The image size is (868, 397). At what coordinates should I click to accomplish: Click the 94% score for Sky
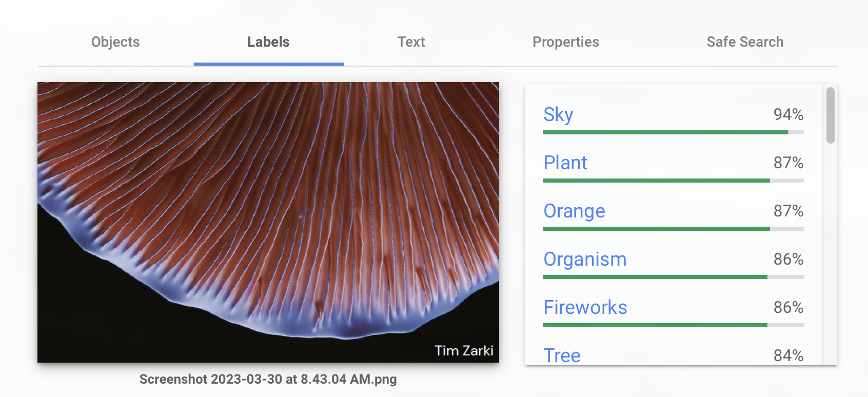[x=788, y=114]
